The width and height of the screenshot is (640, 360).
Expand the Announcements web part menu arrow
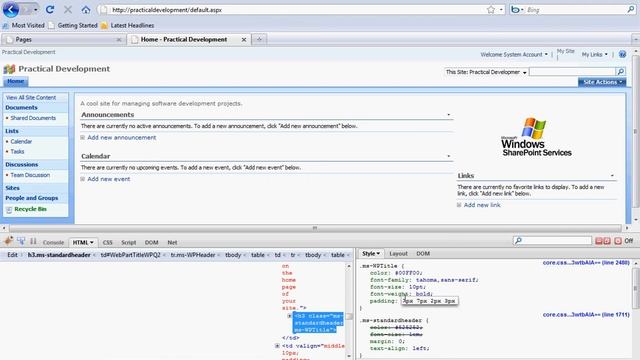[449, 115]
